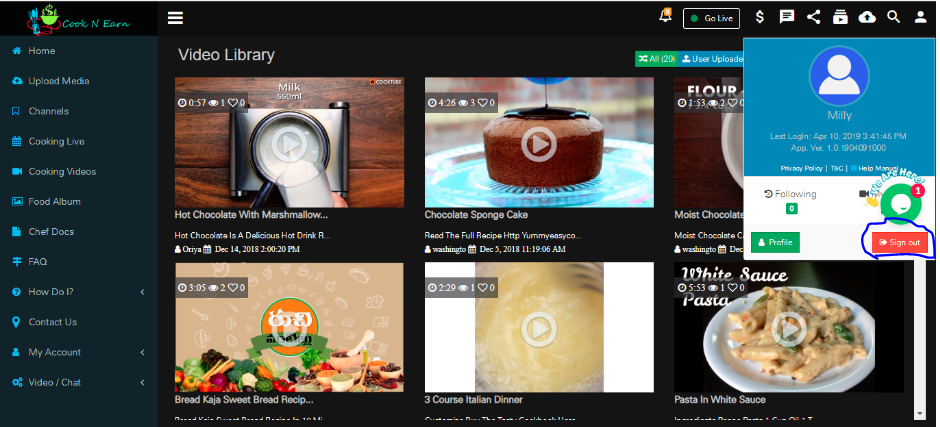The width and height of the screenshot is (940, 427).
Task: Click the cloud upload icon in header
Action: [867, 17]
